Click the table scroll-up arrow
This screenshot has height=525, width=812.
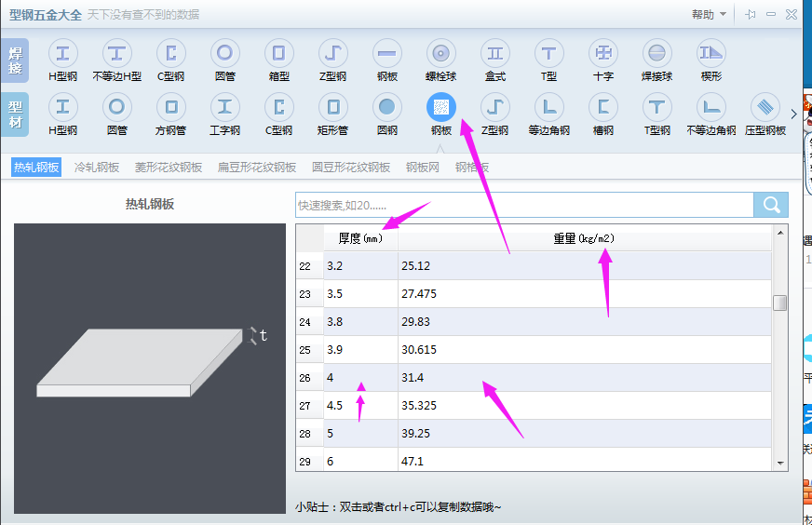[x=780, y=233]
